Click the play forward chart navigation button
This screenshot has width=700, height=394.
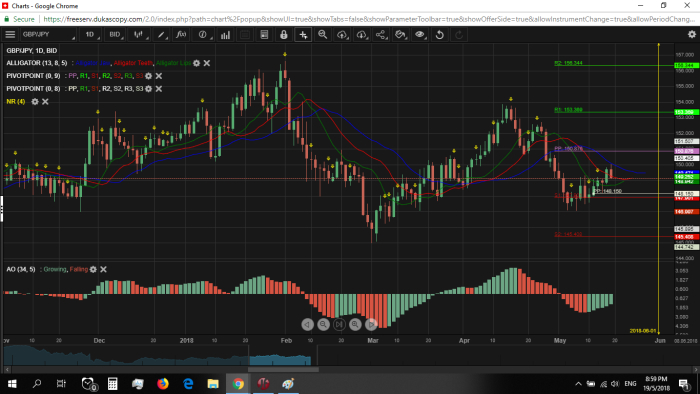point(371,324)
